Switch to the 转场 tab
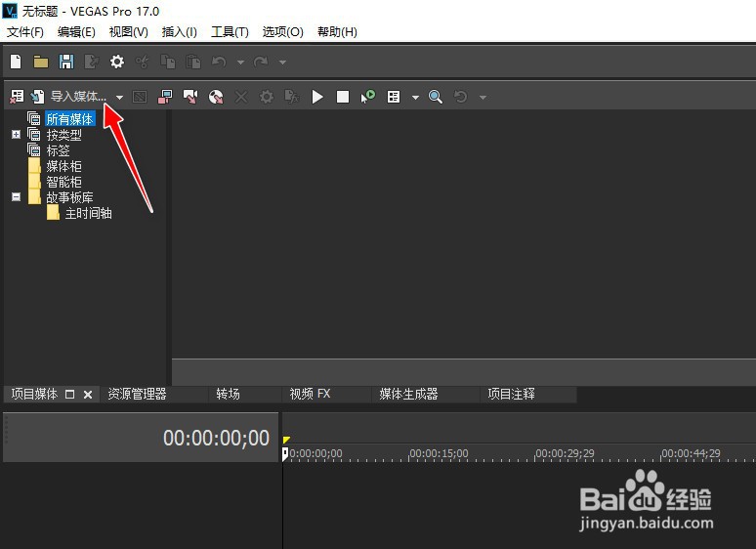This screenshot has height=549, width=756. point(228,395)
